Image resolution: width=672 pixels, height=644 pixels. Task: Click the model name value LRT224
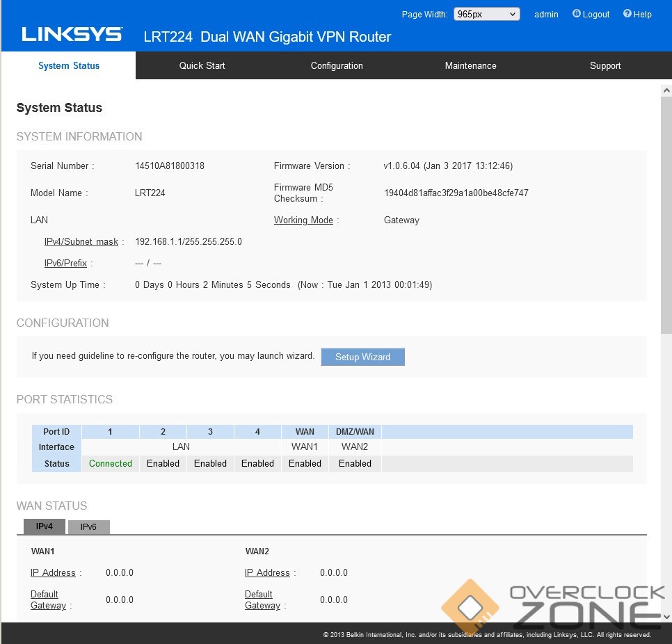point(150,193)
